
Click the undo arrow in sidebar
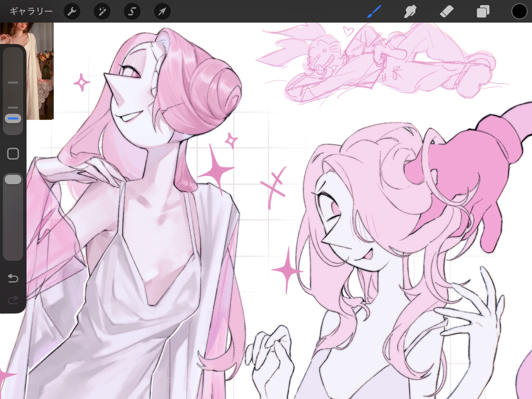(x=13, y=278)
